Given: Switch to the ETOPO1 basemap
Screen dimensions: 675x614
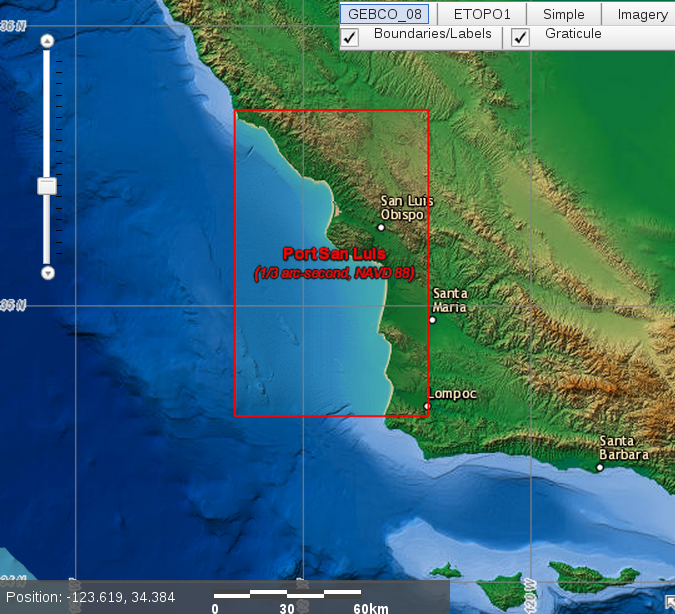Looking at the screenshot, I should click(x=482, y=14).
